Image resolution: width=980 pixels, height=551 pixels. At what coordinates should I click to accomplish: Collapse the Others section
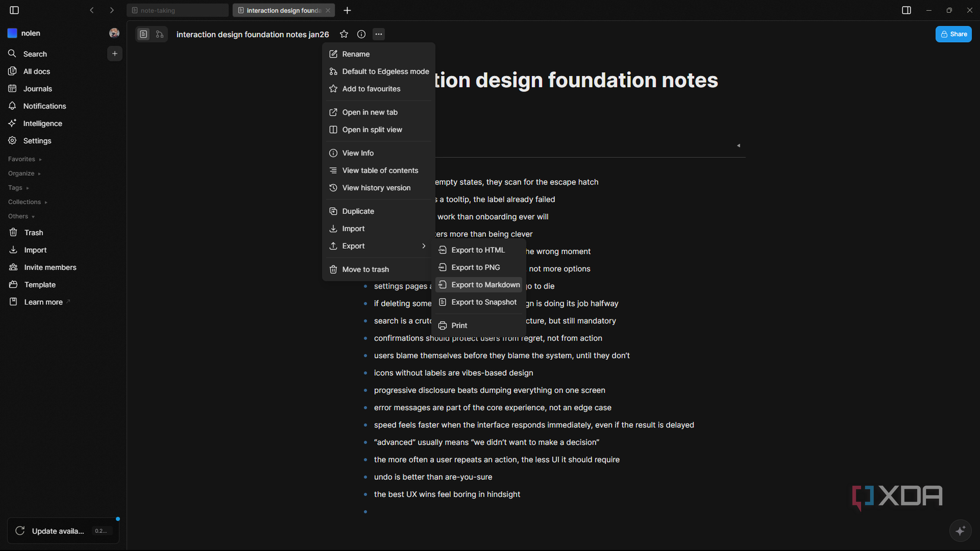click(21, 216)
